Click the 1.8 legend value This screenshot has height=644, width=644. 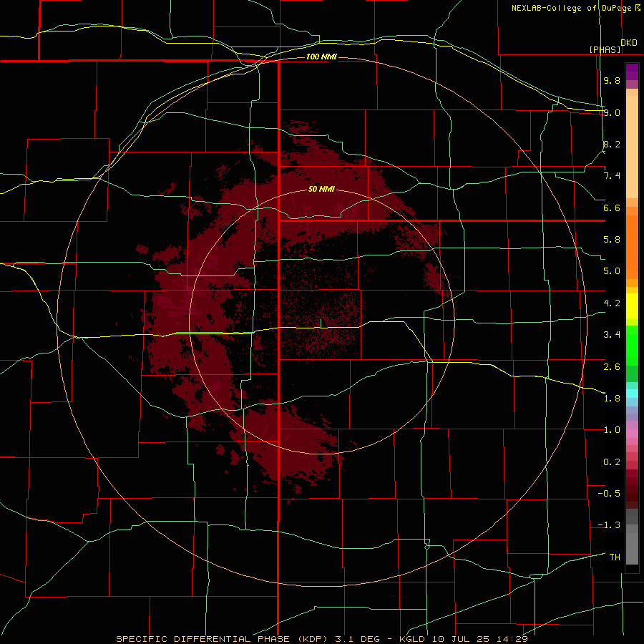coord(612,399)
